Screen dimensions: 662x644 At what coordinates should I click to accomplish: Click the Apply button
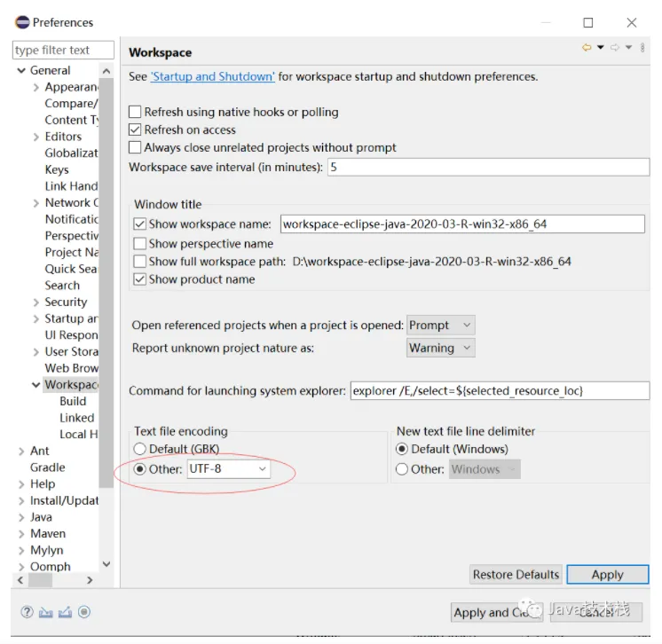pyautogui.click(x=608, y=575)
